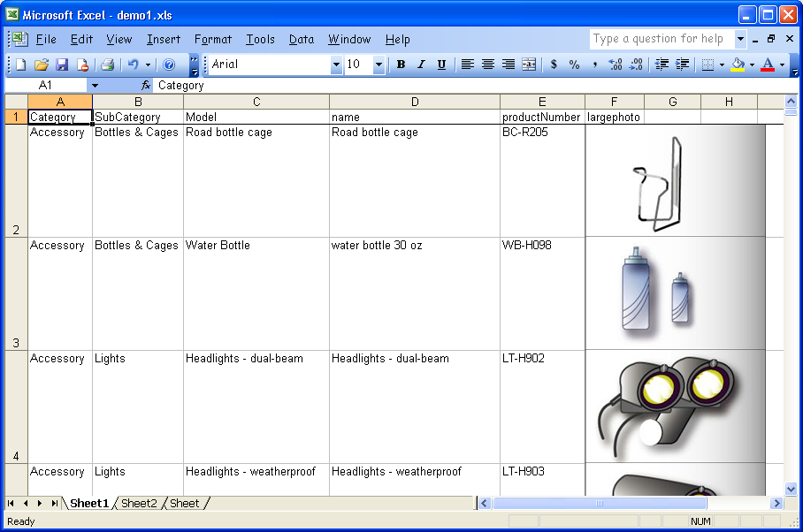Switch to the Sheet2 tab
This screenshot has height=532, width=803.
[139, 504]
